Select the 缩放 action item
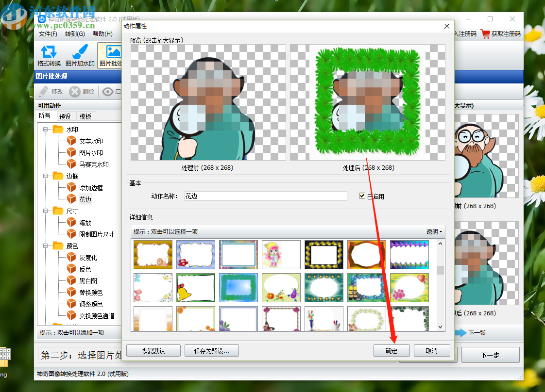This screenshot has height=392, width=545. tap(85, 223)
